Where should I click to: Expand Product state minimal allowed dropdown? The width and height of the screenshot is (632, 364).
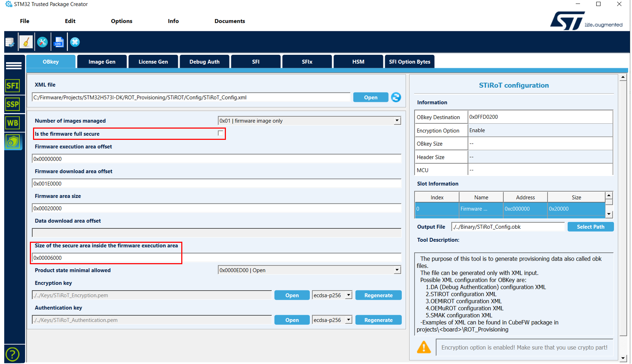(x=397, y=270)
